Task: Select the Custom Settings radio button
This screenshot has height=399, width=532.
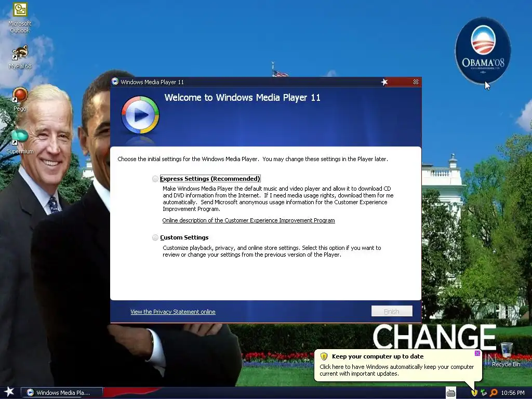Action: (155, 237)
